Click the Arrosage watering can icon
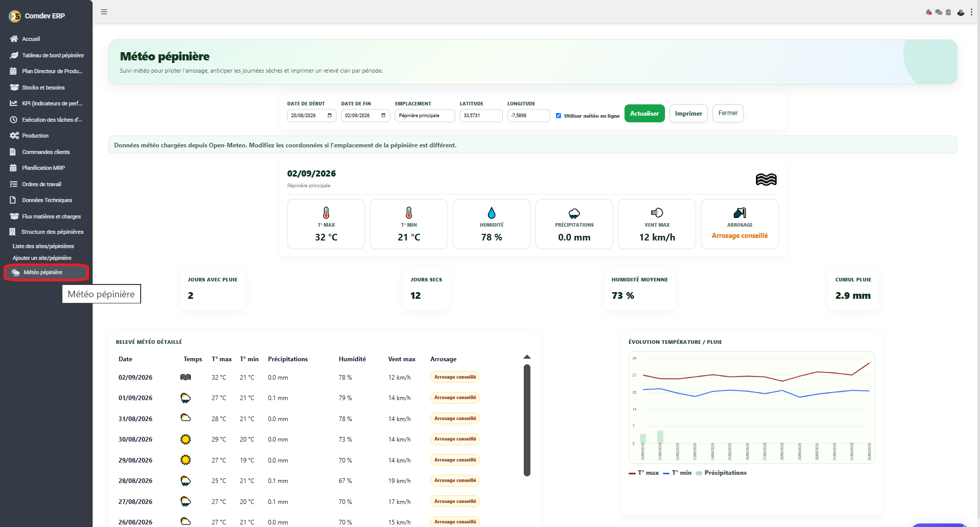The height and width of the screenshot is (527, 980). point(740,213)
